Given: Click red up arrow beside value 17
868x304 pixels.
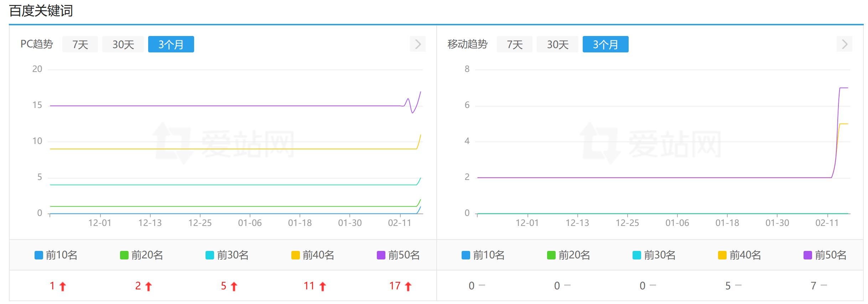Looking at the screenshot, I should 408,287.
